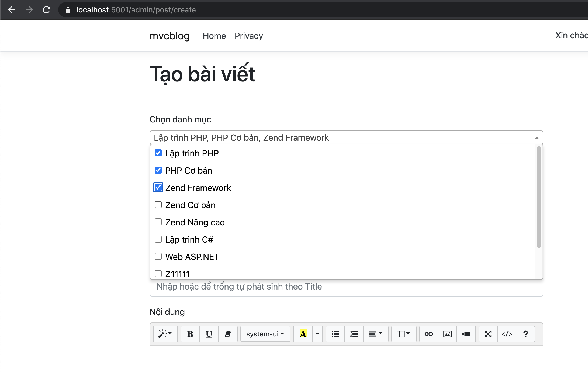Screen dimensions: 588x372
Task: Toggle Underline in editor toolbar
Action: pos(209,334)
